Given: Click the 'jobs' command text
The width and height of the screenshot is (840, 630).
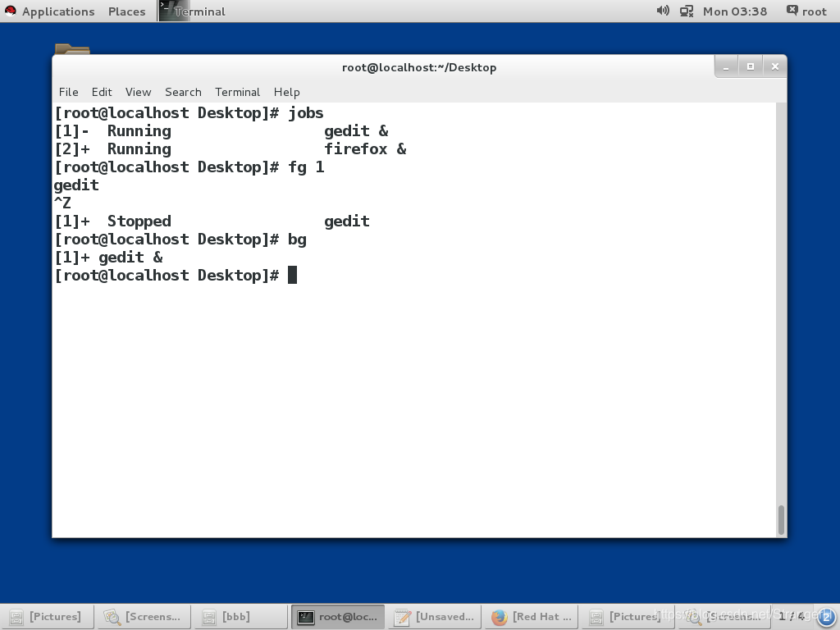Looking at the screenshot, I should point(306,113).
